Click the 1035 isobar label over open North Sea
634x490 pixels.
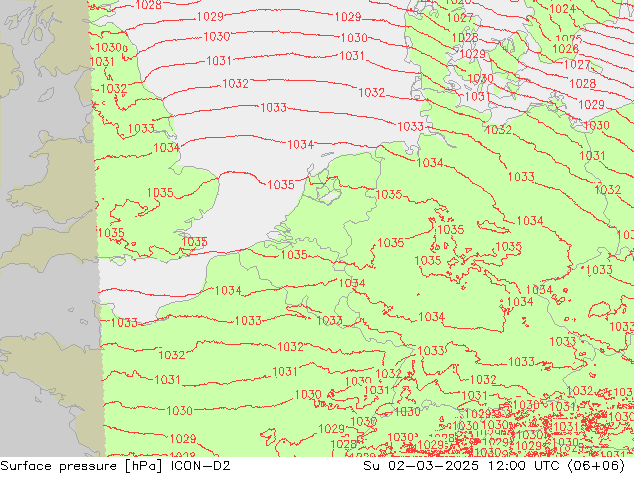281,185
